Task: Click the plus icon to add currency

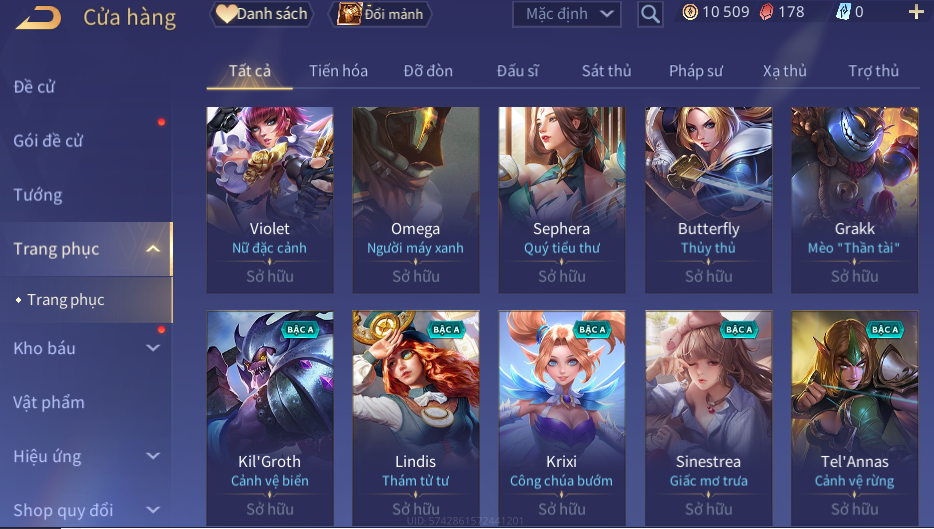Action: click(916, 12)
